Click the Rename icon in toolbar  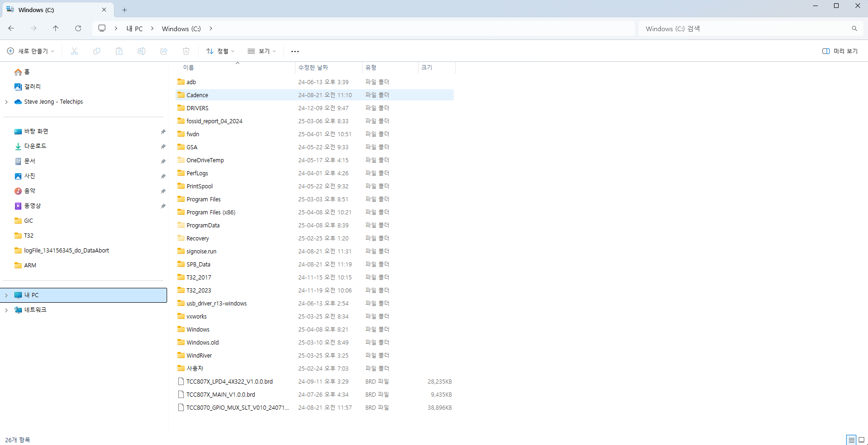point(141,51)
